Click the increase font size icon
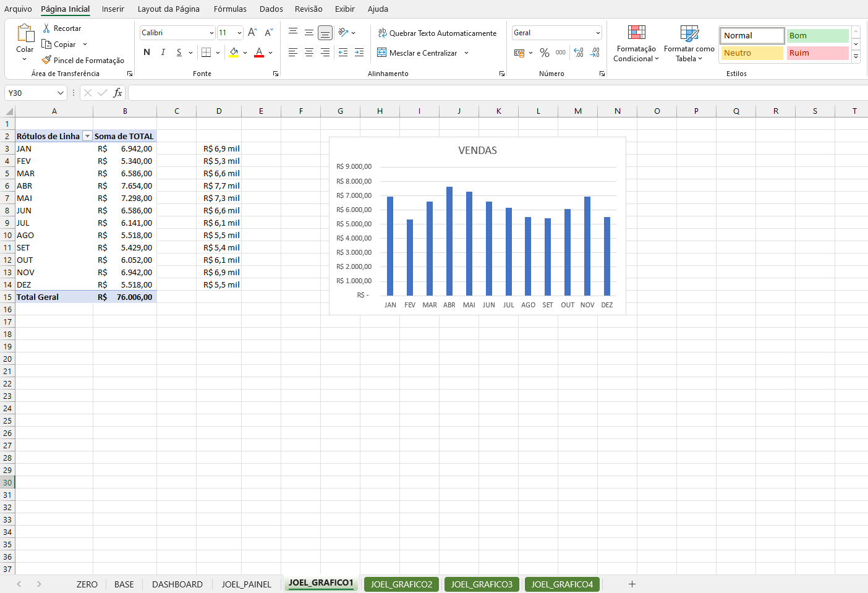This screenshot has width=868, height=593. 252,33
